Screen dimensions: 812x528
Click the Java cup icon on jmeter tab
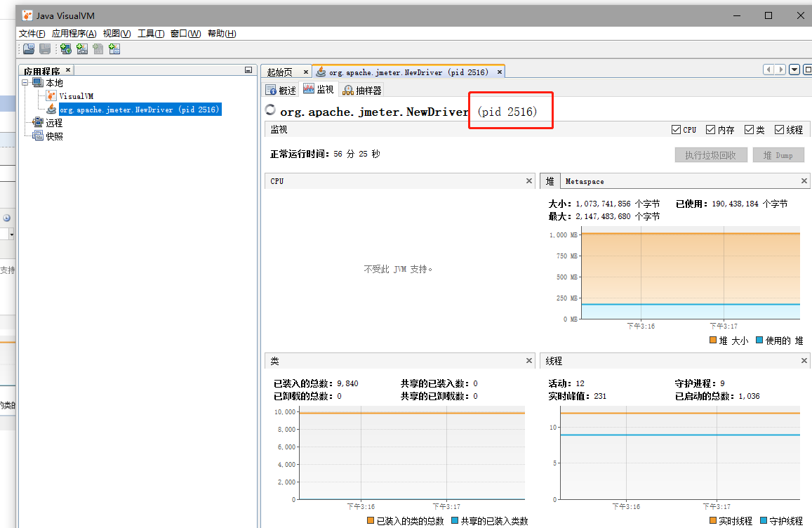321,72
